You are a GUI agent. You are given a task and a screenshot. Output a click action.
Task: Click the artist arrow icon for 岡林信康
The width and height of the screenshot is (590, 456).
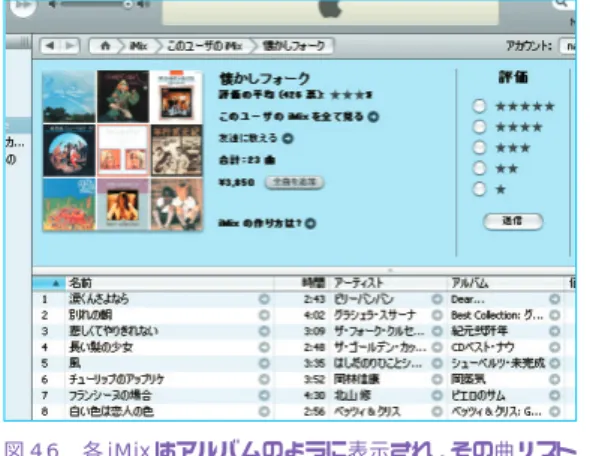(x=437, y=379)
